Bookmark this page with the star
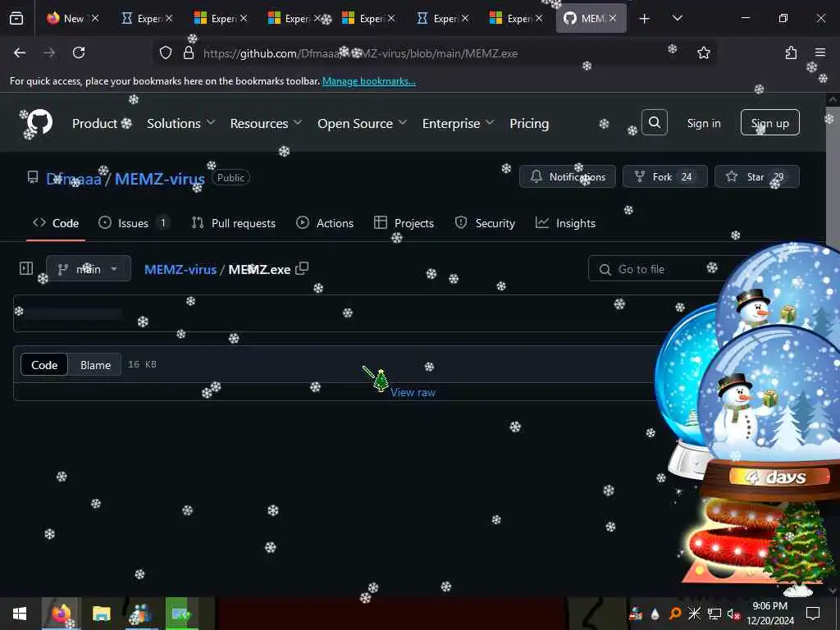840x630 pixels. point(703,52)
